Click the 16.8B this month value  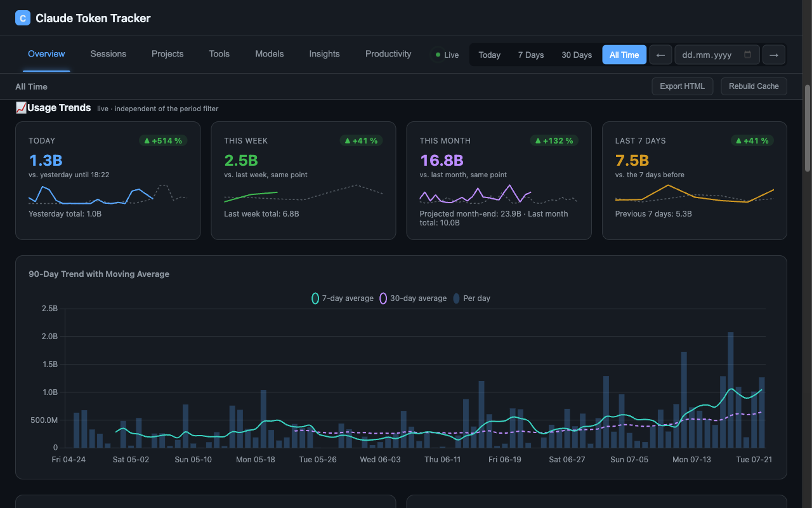442,160
